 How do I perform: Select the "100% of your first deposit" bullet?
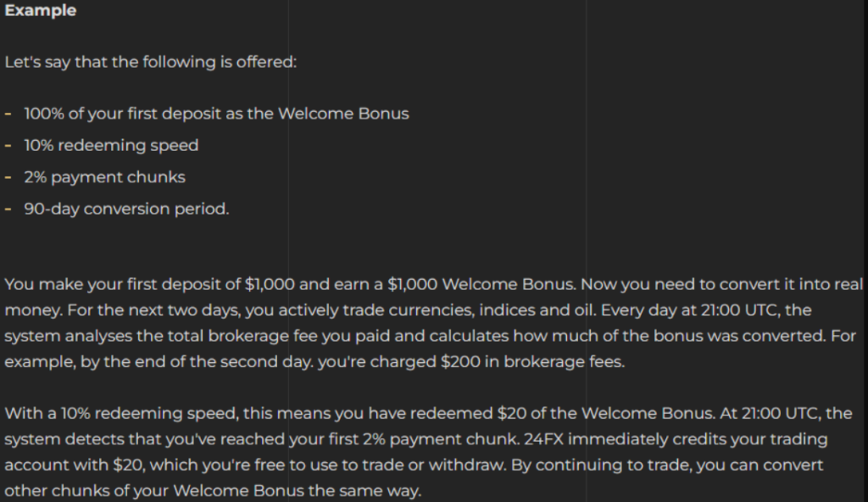[216, 114]
